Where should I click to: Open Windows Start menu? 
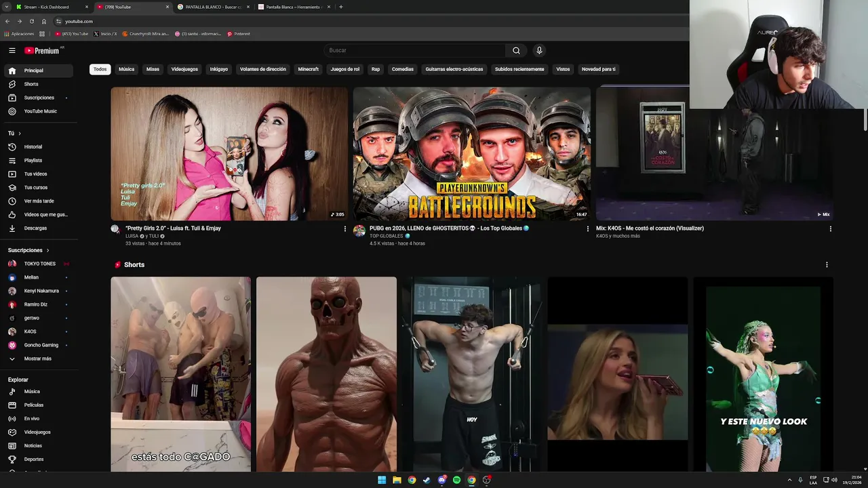pyautogui.click(x=382, y=480)
